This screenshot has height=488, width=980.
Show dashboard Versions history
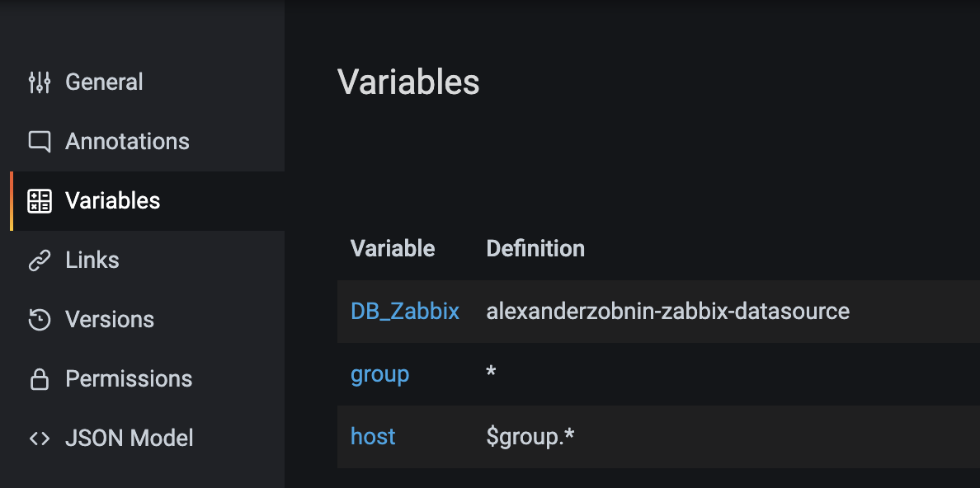(148, 320)
